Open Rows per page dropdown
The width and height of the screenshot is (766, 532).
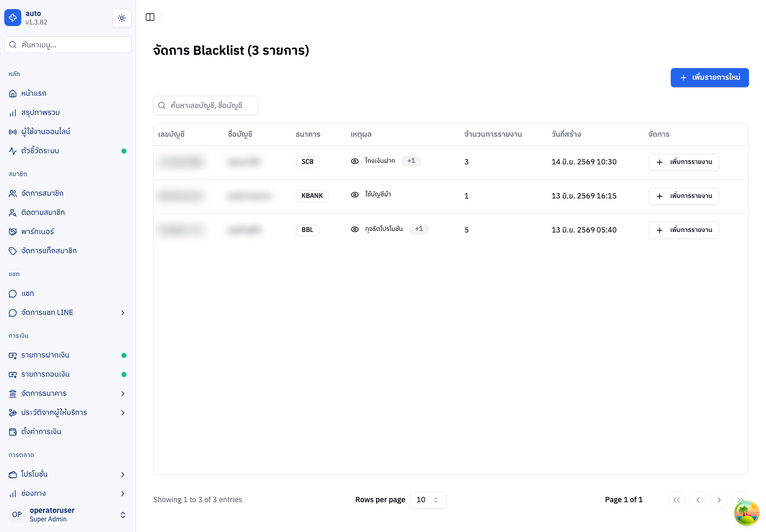pos(428,500)
